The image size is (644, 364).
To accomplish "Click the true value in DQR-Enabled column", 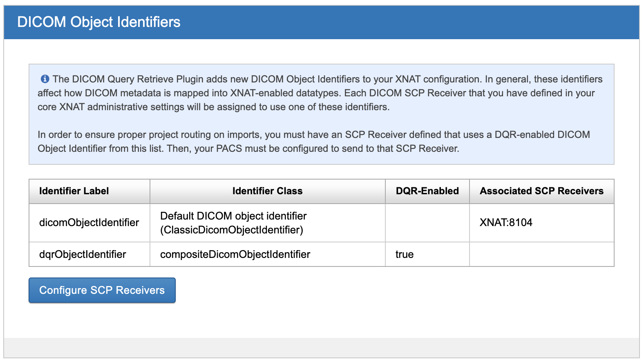I will point(405,254).
